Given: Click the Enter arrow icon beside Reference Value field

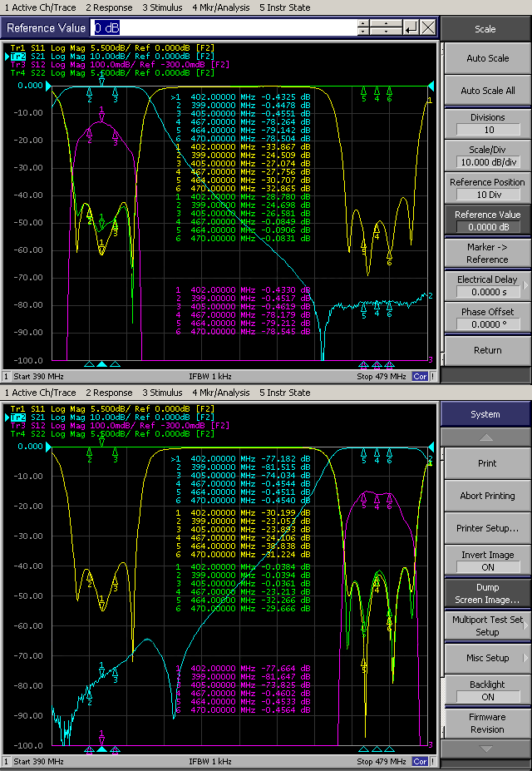Looking at the screenshot, I should [411, 27].
